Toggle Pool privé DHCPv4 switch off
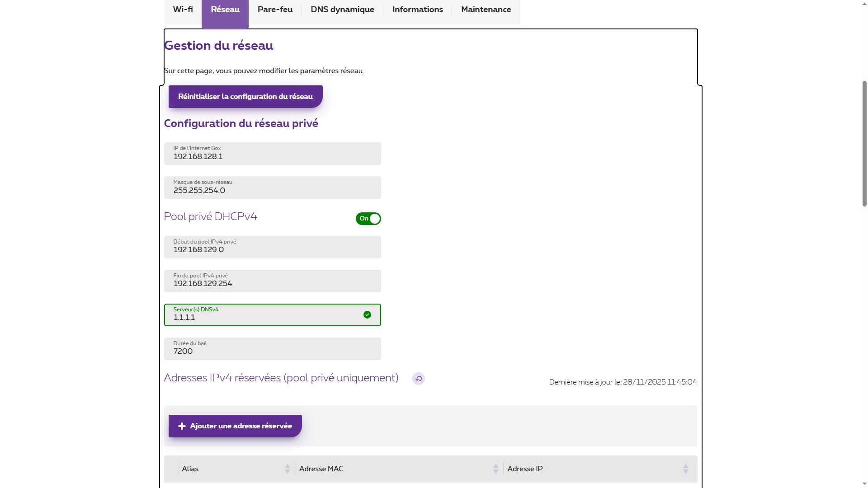The image size is (868, 488). click(x=368, y=219)
